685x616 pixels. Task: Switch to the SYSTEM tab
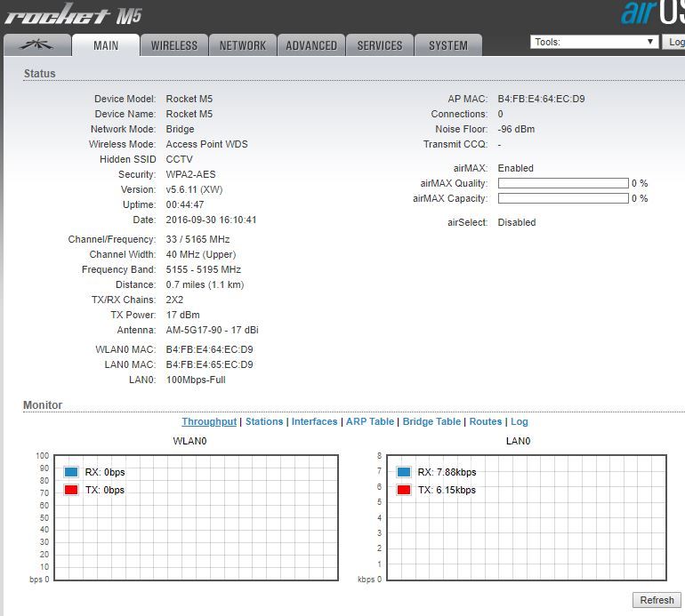[448, 45]
